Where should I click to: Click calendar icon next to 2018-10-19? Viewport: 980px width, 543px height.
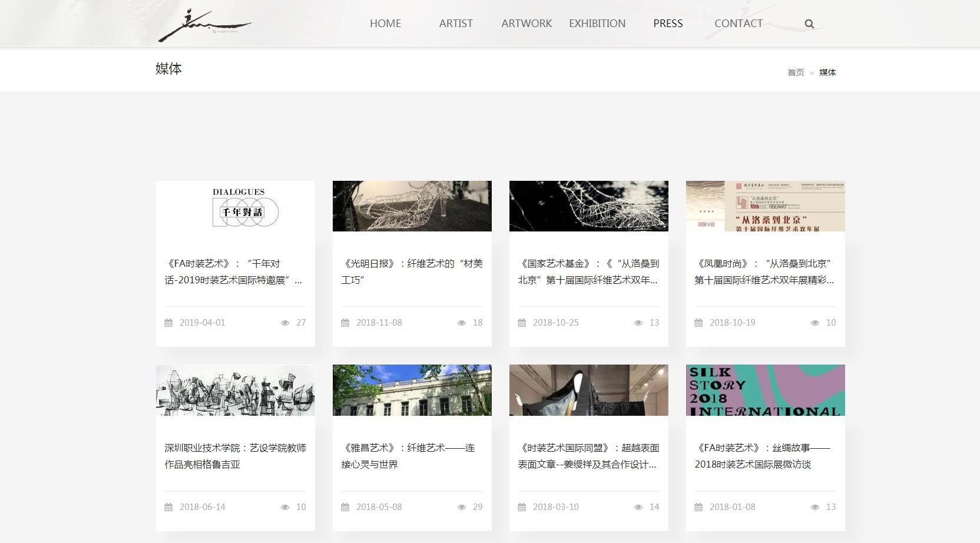698,323
